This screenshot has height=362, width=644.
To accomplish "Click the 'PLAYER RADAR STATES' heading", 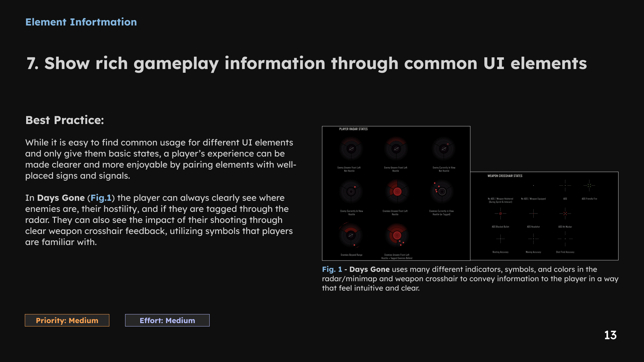I will coord(353,129).
